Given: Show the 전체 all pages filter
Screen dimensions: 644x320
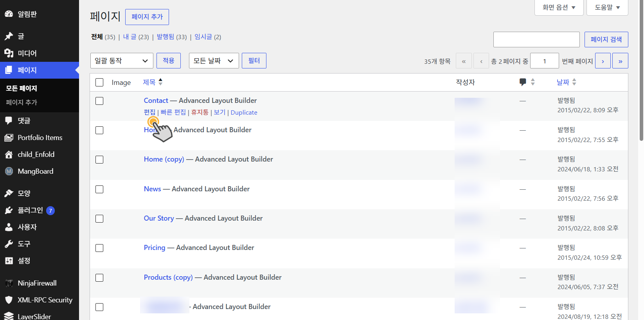Looking at the screenshot, I should [x=97, y=37].
